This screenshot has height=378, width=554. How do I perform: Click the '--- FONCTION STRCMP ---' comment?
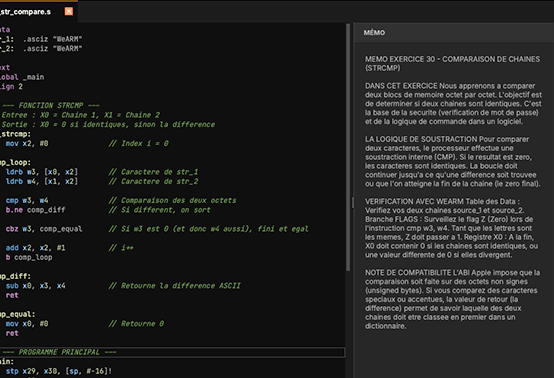(51, 106)
